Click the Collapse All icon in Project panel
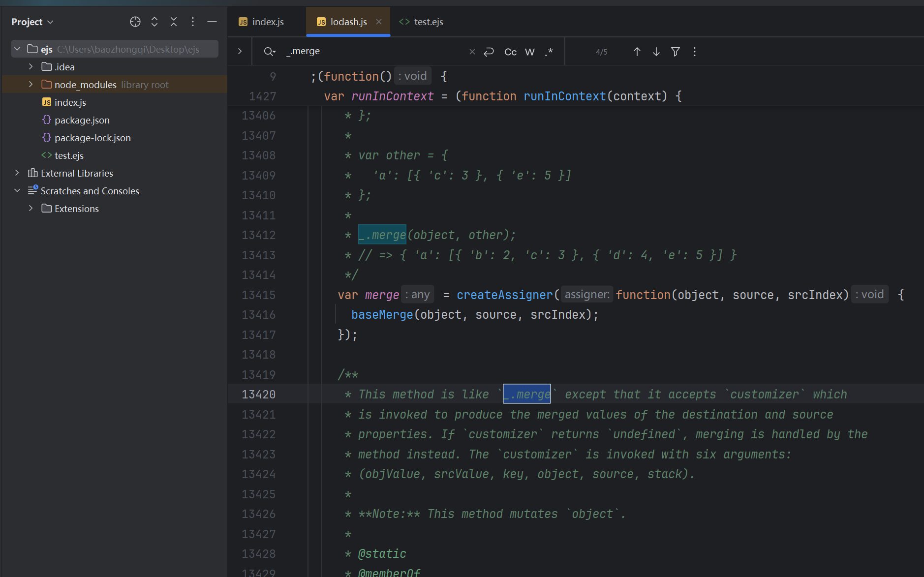The width and height of the screenshot is (924, 577). [x=174, y=22]
